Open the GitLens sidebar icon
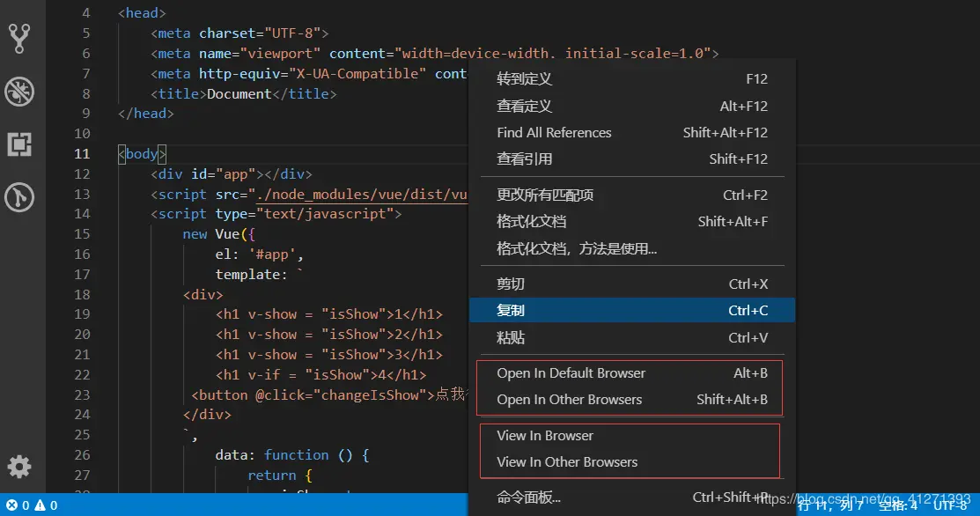 19,197
